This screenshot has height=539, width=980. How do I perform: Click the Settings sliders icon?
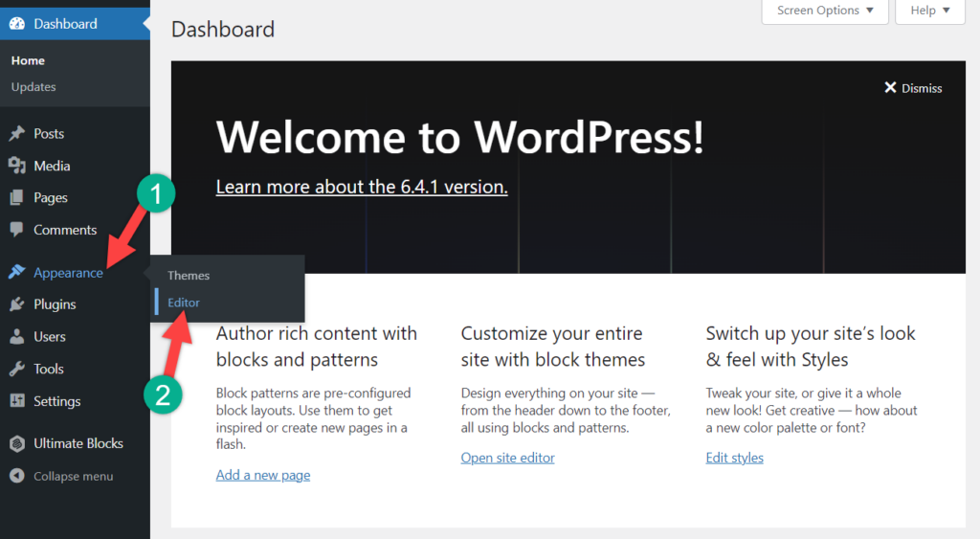pos(17,401)
